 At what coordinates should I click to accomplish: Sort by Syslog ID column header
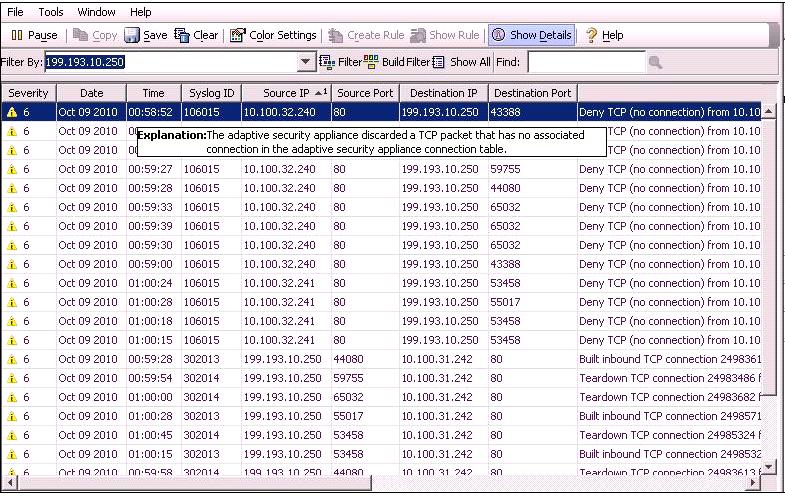pos(212,93)
